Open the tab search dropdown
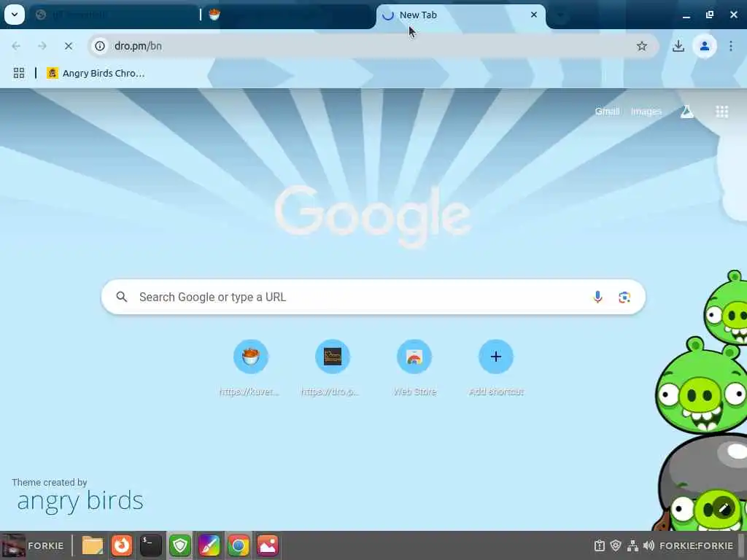 [15, 15]
